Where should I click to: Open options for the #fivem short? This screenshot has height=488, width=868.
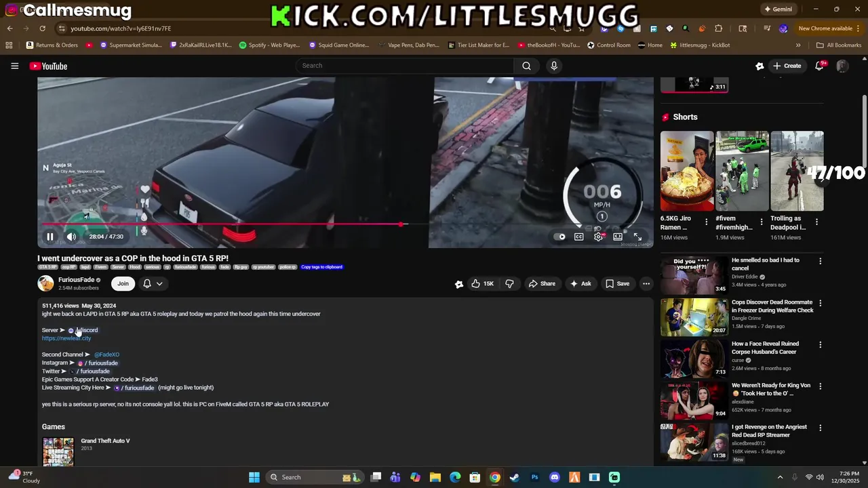pos(762,222)
